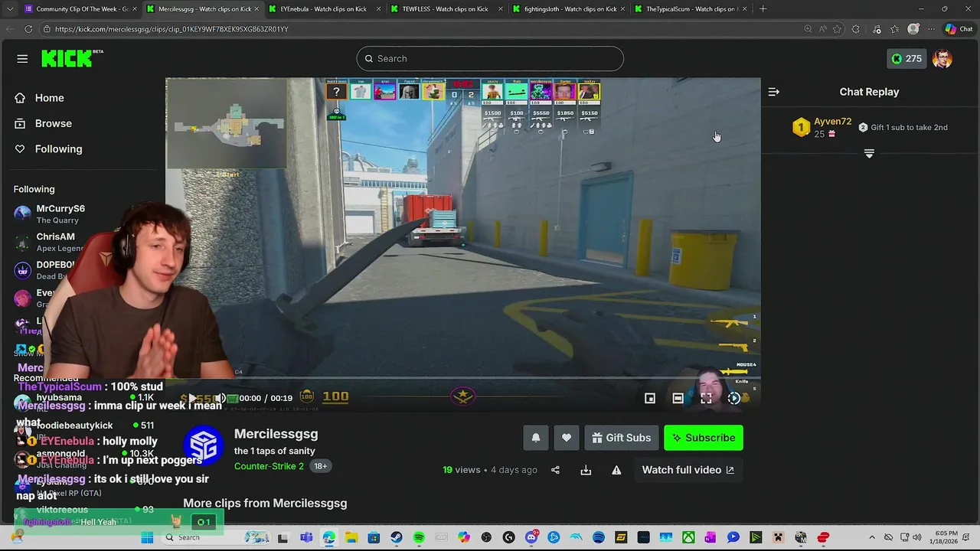
Task: Open the Favorites list icon
Action: [894, 29]
